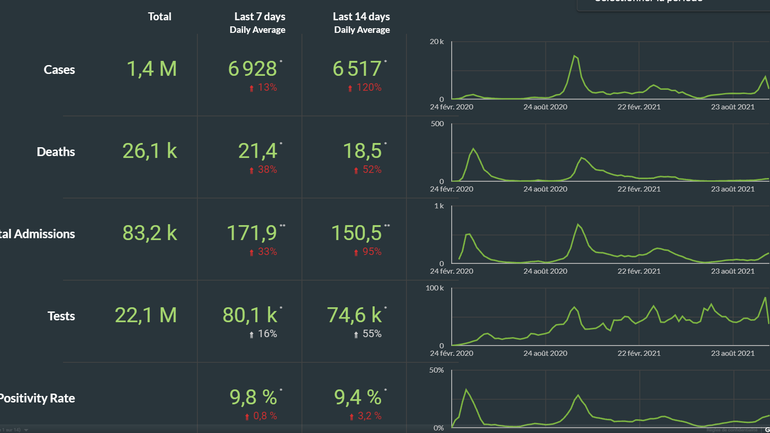Click the 1,4 M total cases value

(x=152, y=69)
